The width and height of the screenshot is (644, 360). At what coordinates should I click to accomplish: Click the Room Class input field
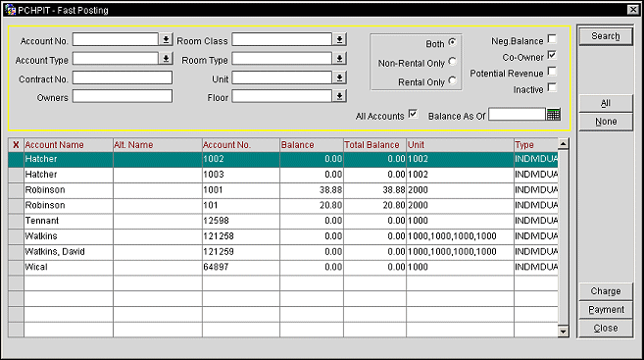(x=281, y=39)
